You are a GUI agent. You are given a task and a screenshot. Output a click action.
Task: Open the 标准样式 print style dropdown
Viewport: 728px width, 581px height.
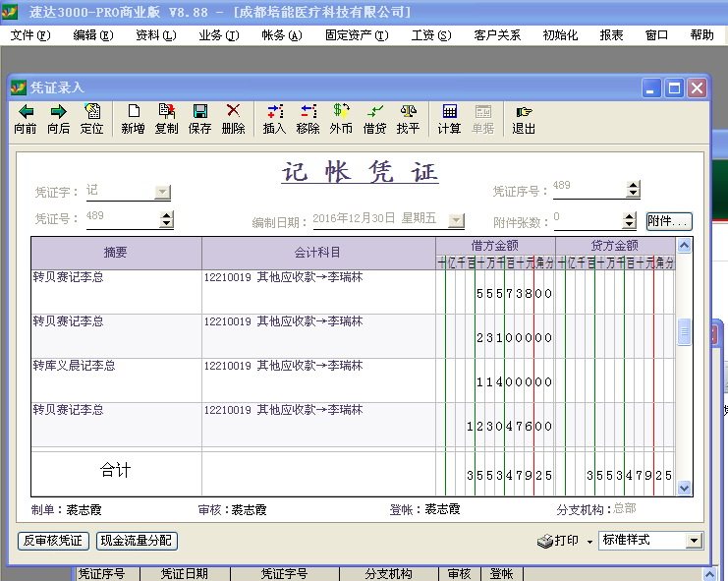pyautogui.click(x=694, y=541)
